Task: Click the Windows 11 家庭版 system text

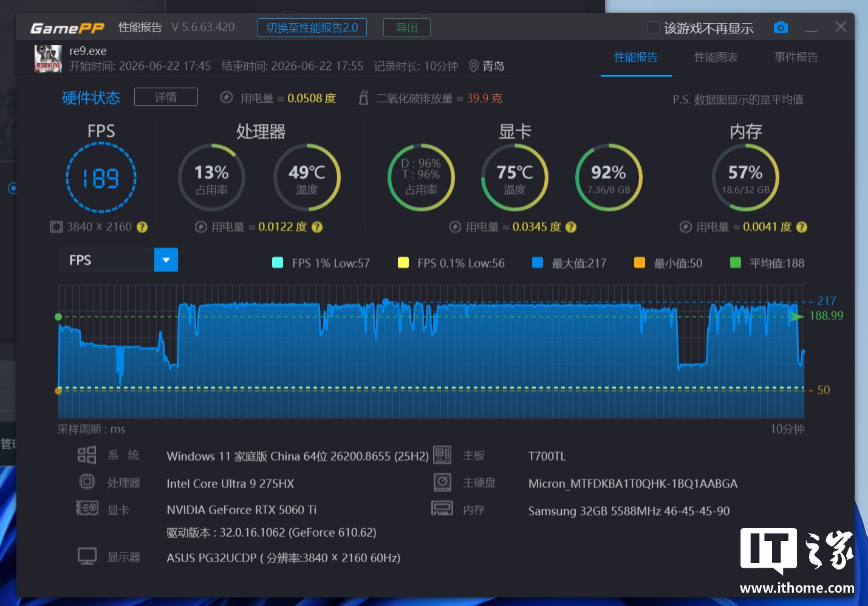Action: pos(298,456)
